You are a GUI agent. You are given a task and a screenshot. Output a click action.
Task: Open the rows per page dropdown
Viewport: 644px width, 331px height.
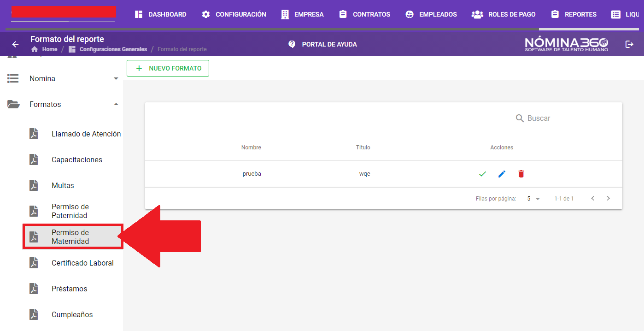point(533,199)
